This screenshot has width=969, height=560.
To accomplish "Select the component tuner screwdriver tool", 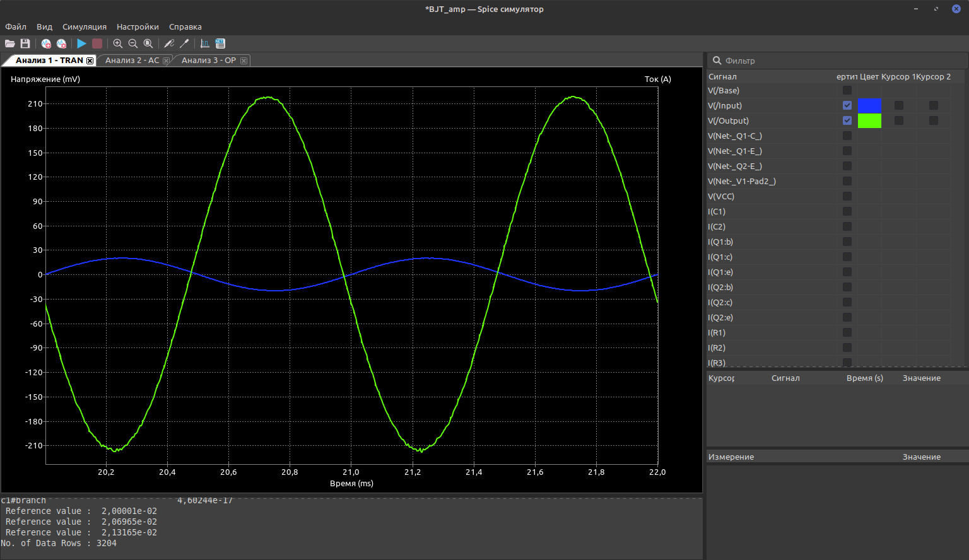I will pyautogui.click(x=184, y=44).
